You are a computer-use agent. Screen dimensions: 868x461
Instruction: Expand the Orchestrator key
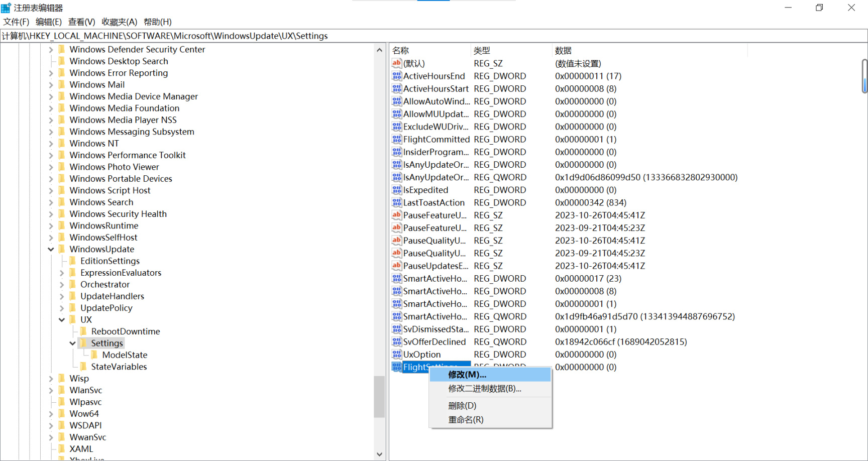62,285
